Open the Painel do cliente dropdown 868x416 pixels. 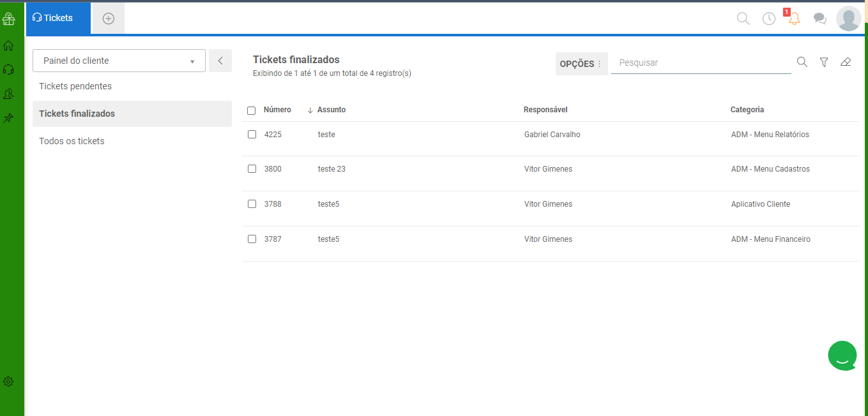tap(119, 61)
